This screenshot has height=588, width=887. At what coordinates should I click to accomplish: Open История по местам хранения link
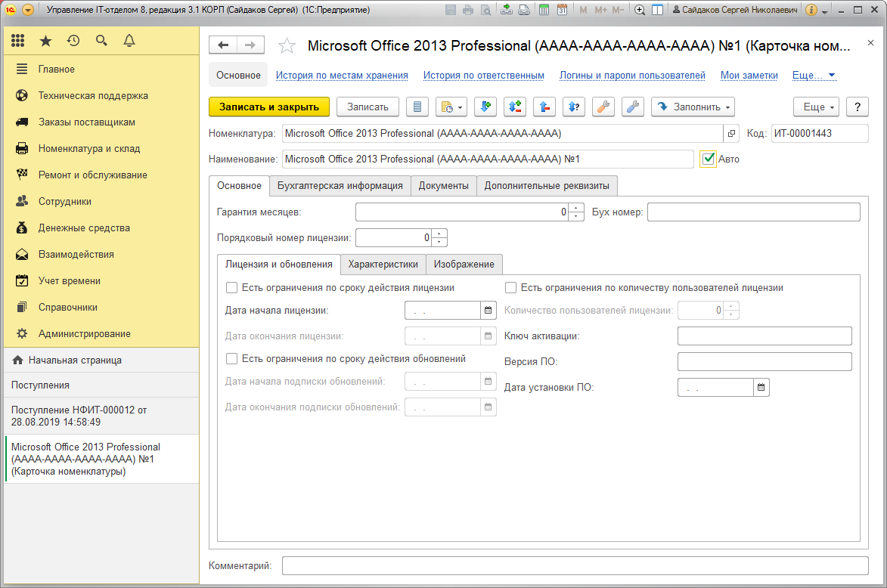coord(342,75)
